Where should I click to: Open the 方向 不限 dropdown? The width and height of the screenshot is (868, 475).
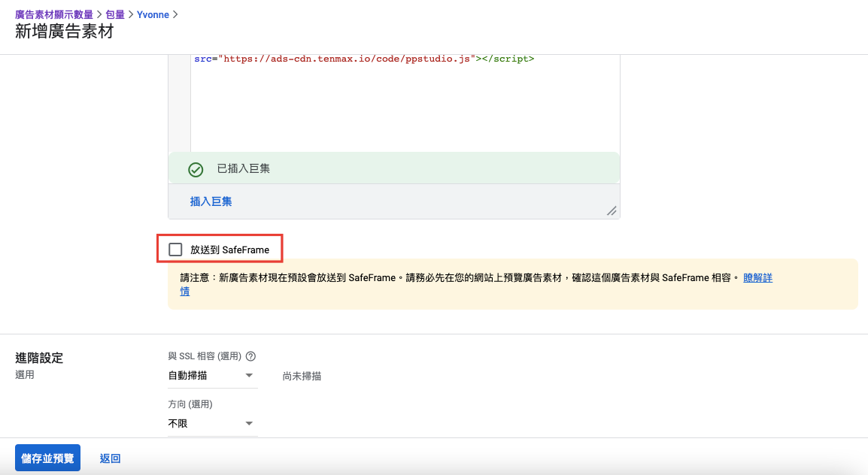coord(213,424)
